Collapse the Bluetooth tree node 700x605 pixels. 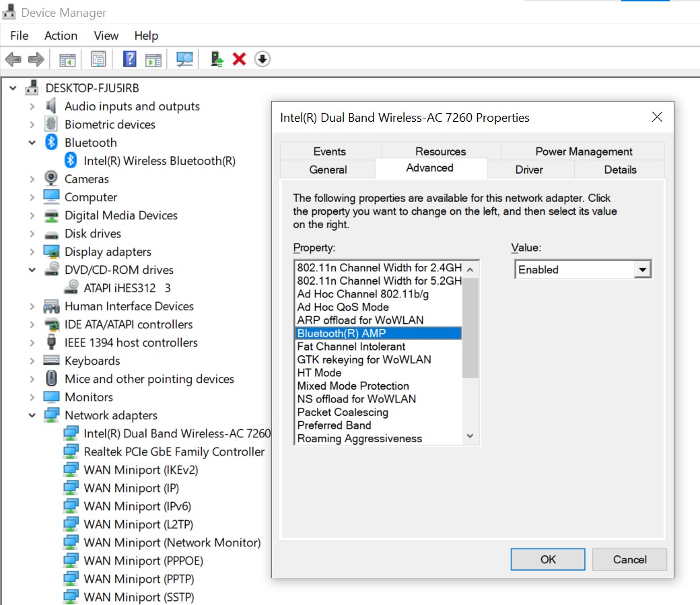pyautogui.click(x=32, y=143)
